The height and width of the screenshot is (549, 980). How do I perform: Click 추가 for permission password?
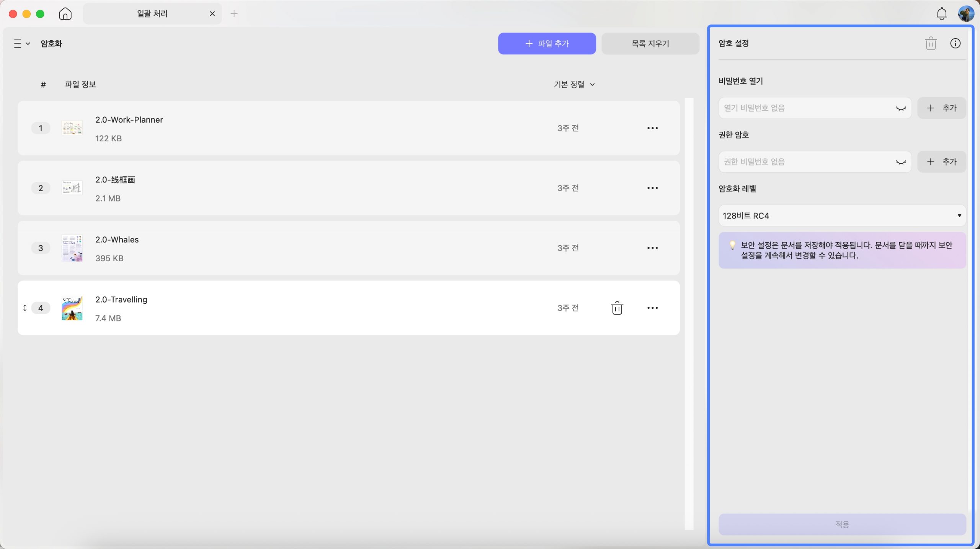click(941, 162)
